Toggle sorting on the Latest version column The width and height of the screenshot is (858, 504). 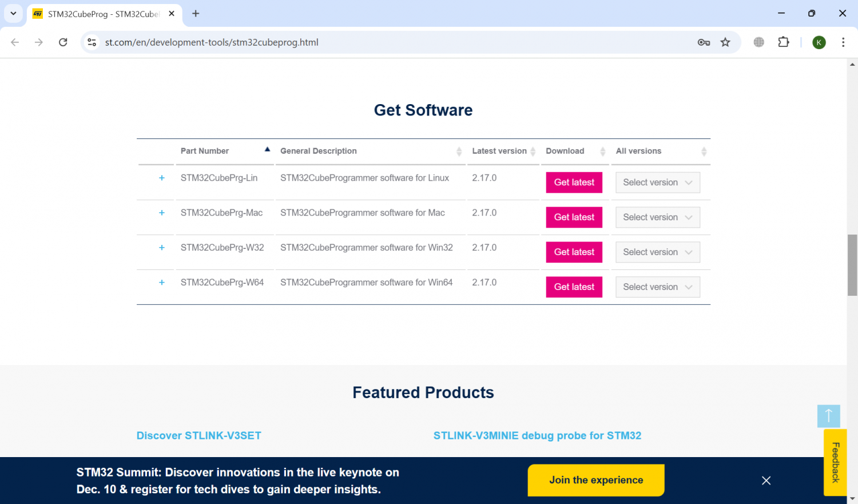pos(533,151)
